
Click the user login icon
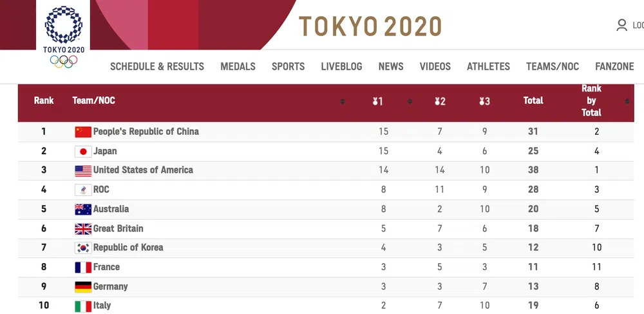621,25
